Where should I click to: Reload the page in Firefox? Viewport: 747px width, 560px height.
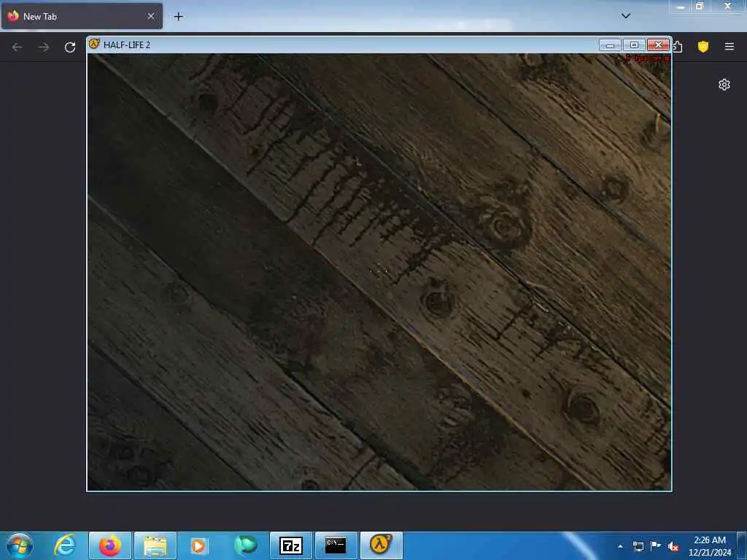(70, 47)
